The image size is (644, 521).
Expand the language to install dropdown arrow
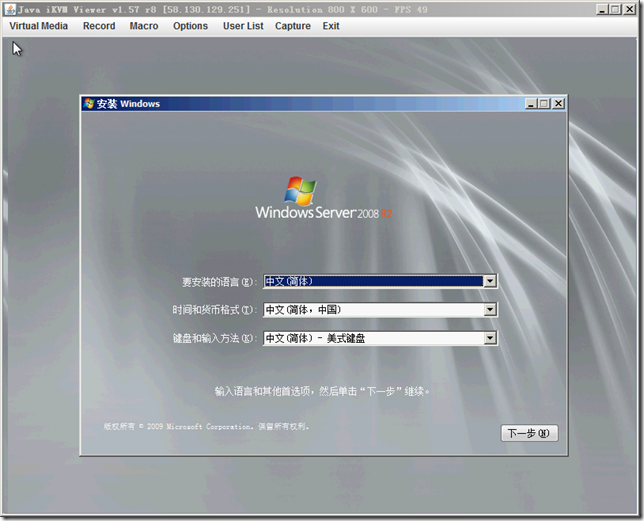click(x=490, y=281)
